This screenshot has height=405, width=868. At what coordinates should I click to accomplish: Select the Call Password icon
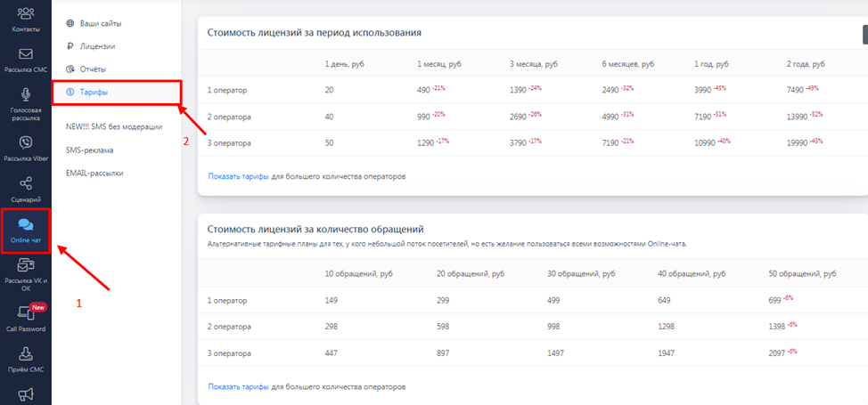pyautogui.click(x=26, y=313)
